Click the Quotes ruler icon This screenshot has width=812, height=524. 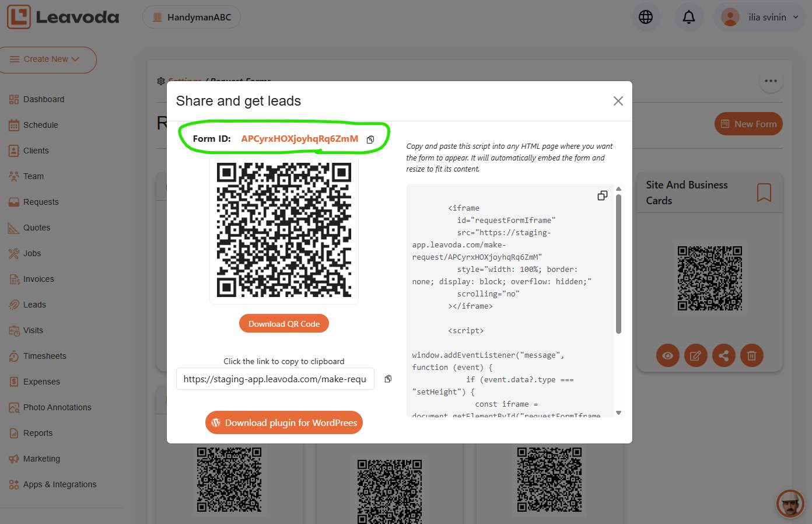[x=14, y=228]
